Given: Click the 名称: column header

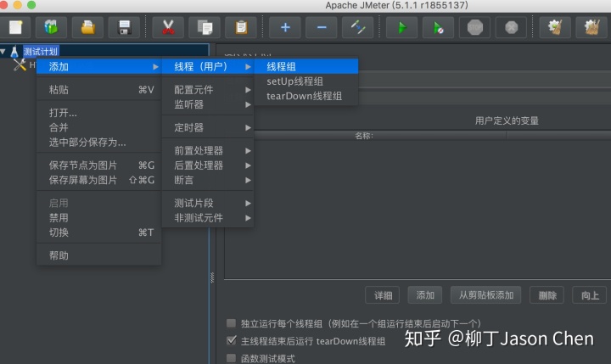Looking at the screenshot, I should [x=364, y=136].
